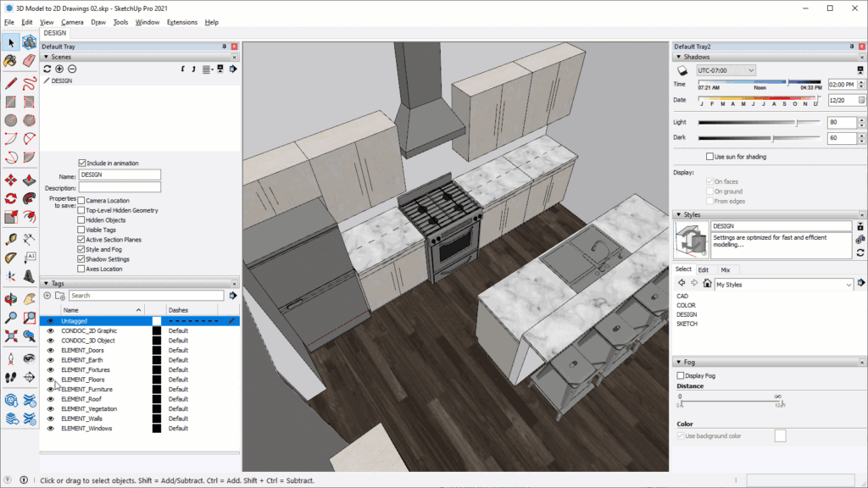Select the Rectangle drawing tool
Image resolution: width=868 pixels, height=488 pixels.
click(x=11, y=101)
